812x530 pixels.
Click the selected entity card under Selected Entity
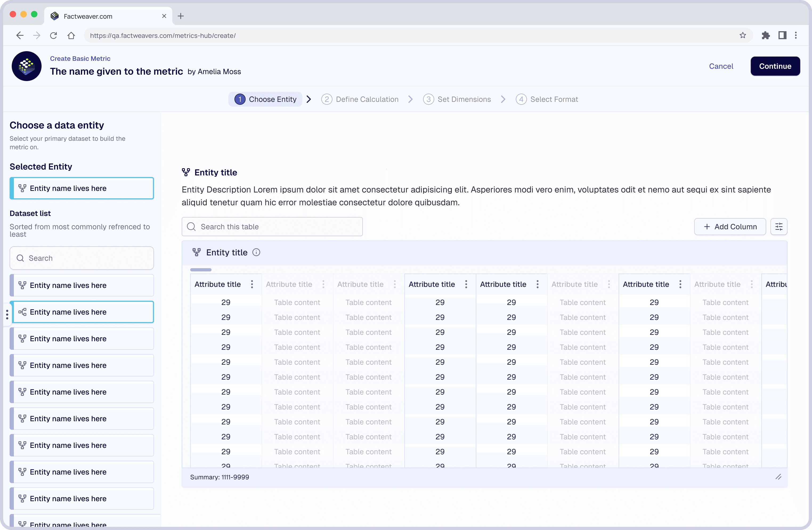82,188
